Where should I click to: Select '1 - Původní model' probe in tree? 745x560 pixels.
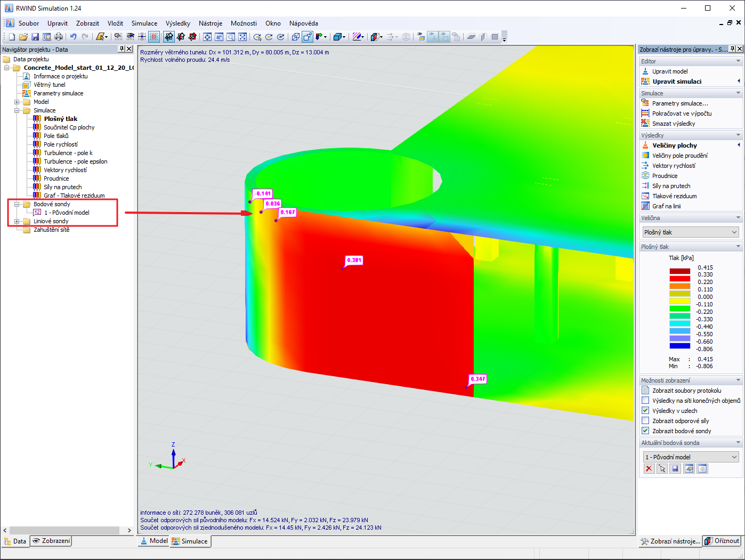coord(67,213)
